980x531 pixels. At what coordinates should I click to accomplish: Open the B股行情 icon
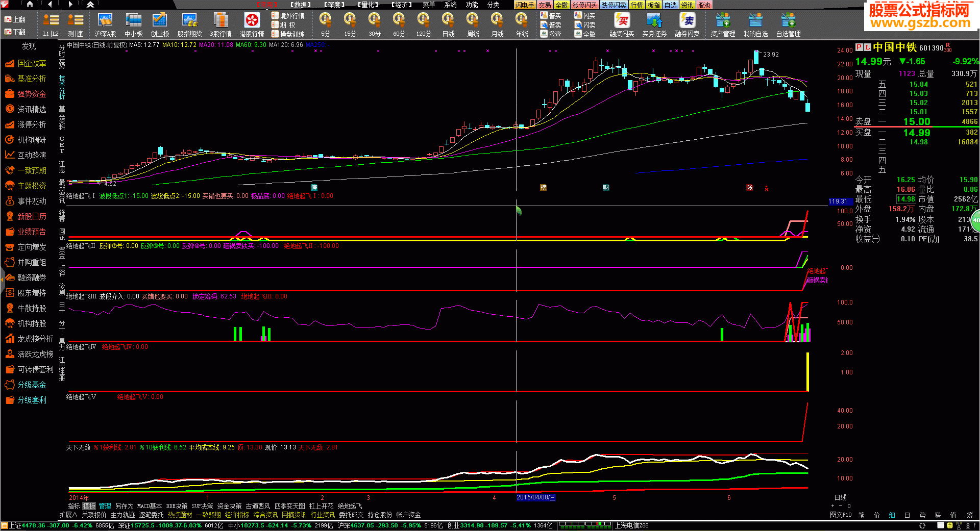(x=220, y=25)
